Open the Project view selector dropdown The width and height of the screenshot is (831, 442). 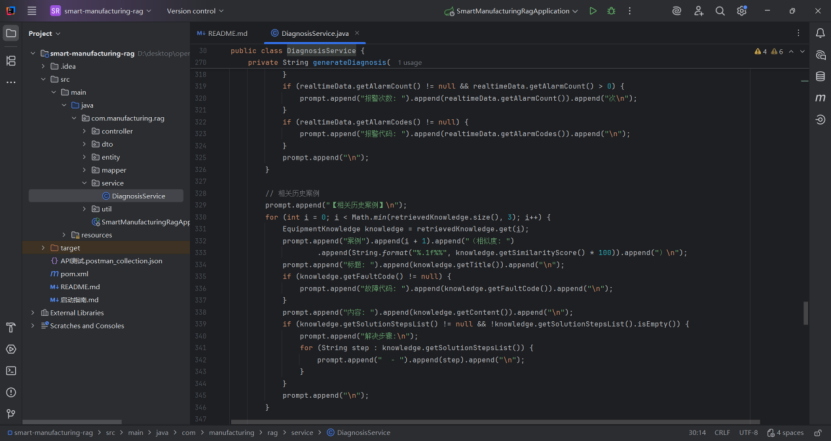pyautogui.click(x=45, y=33)
